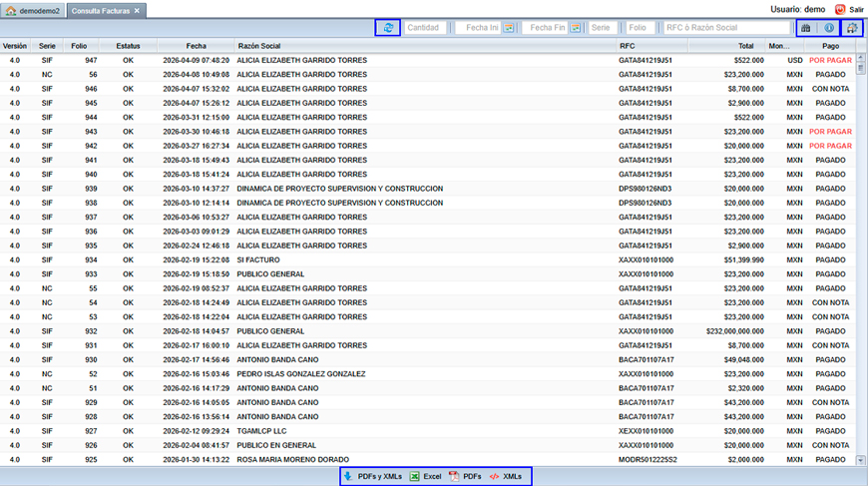This screenshot has width=868, height=486.
Task: Switch to the demodemo2 tab
Action: pyautogui.click(x=34, y=10)
